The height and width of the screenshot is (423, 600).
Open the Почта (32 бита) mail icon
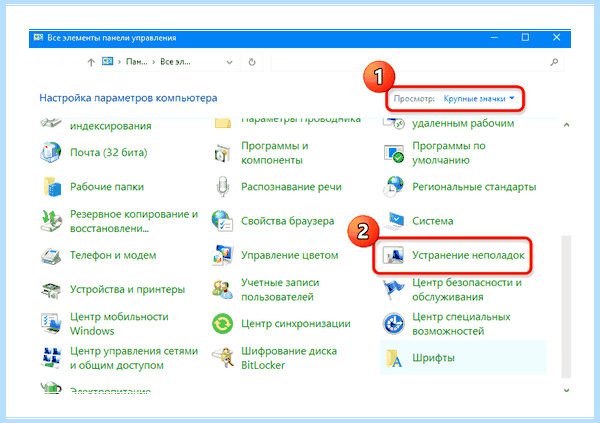pyautogui.click(x=51, y=152)
